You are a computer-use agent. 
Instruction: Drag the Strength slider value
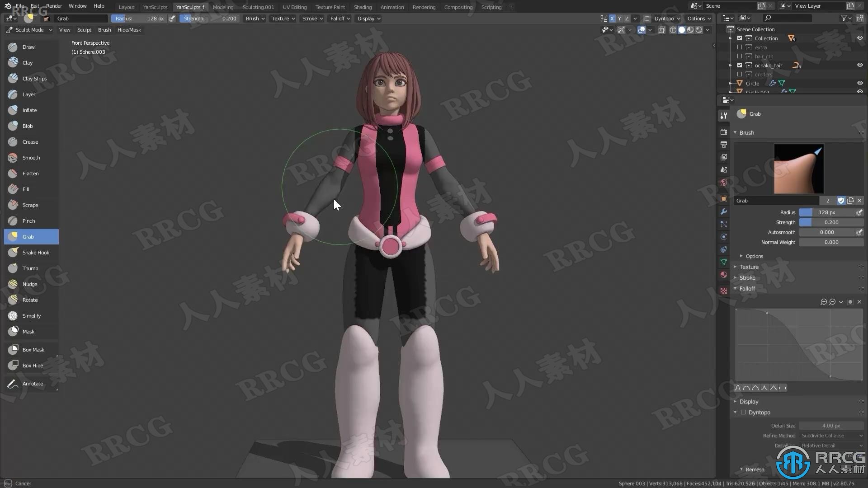830,222
